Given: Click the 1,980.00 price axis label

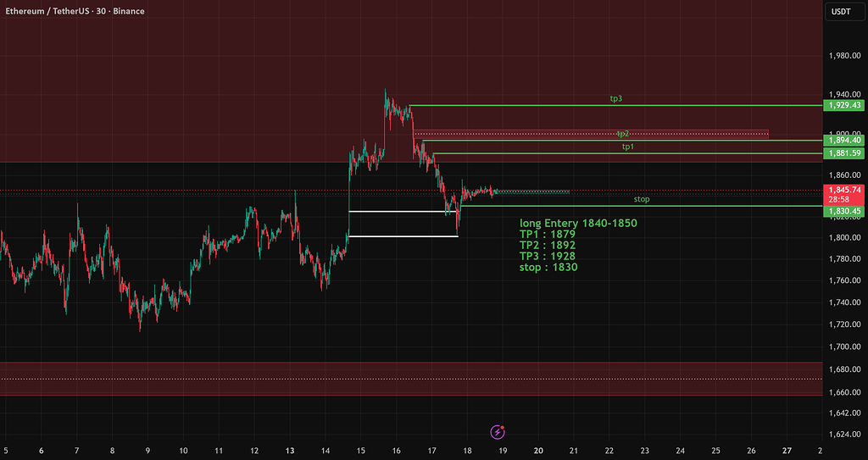Looking at the screenshot, I should [x=844, y=55].
